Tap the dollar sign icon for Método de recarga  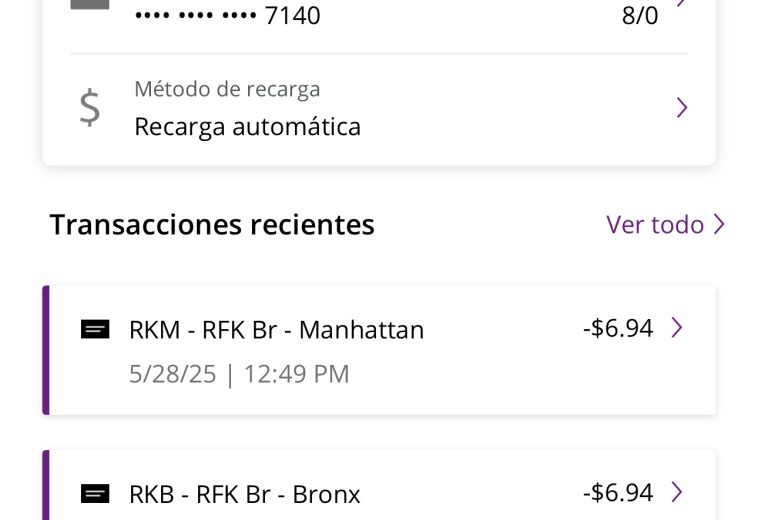point(90,108)
